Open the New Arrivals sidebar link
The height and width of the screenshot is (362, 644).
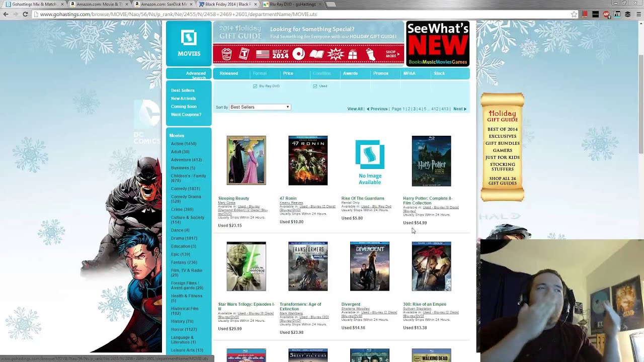[183, 99]
